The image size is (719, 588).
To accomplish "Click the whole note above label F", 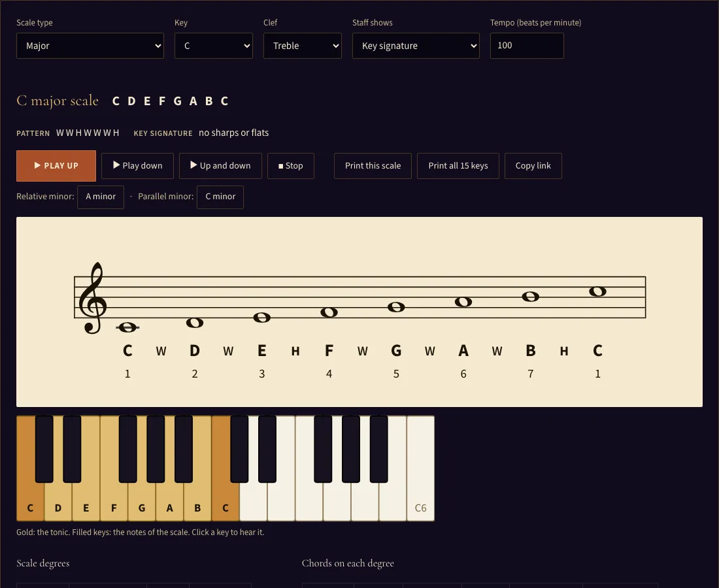I will (329, 312).
